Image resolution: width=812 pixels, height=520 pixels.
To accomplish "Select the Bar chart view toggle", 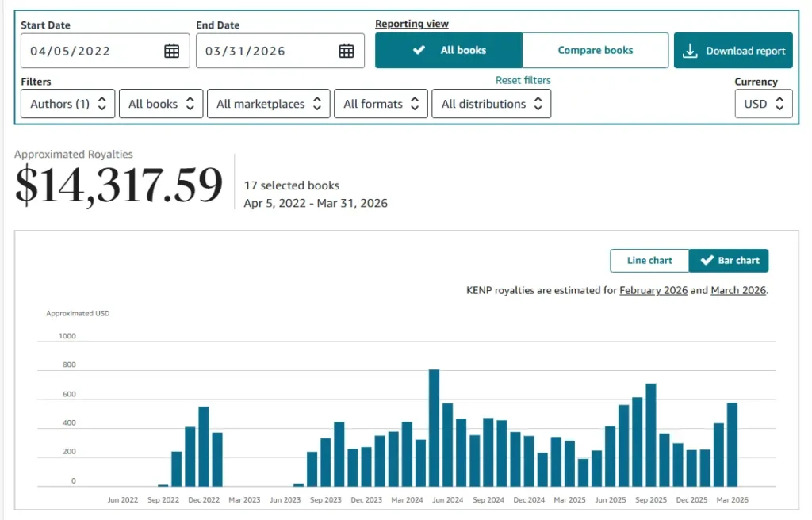I will (728, 260).
